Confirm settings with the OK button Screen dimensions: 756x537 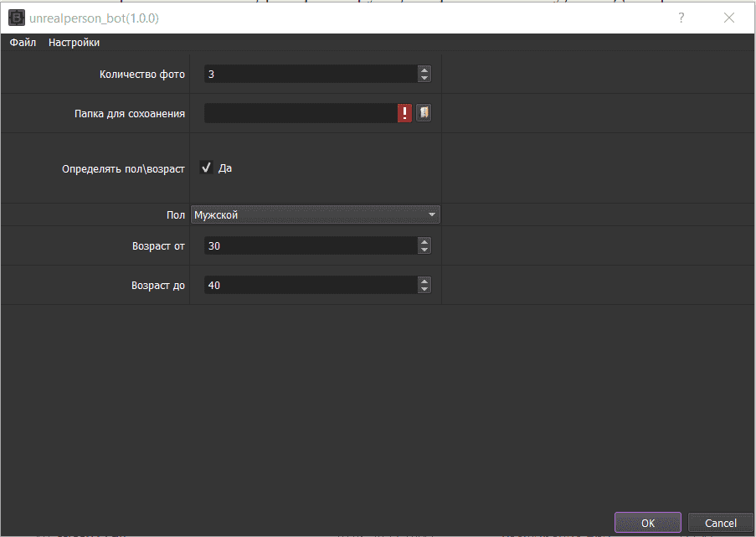tap(647, 523)
